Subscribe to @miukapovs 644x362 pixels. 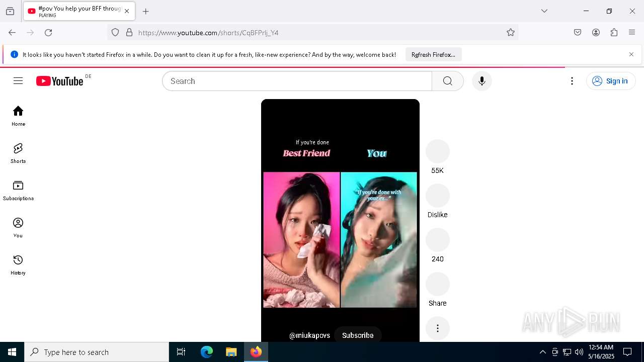pyautogui.click(x=358, y=335)
